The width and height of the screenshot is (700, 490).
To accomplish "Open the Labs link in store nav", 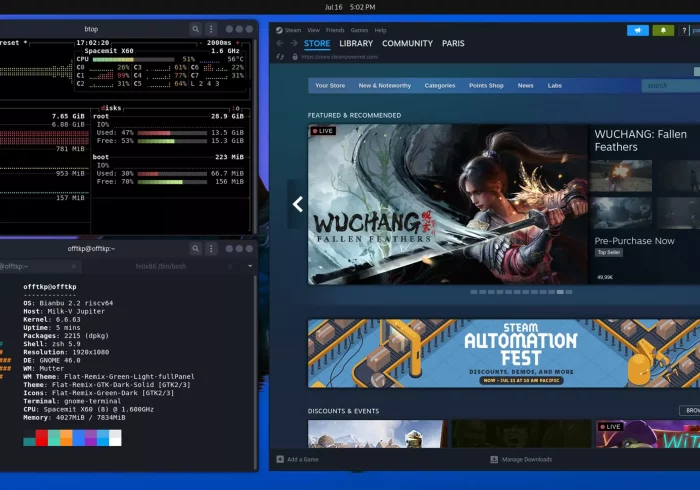I will pyautogui.click(x=555, y=86).
